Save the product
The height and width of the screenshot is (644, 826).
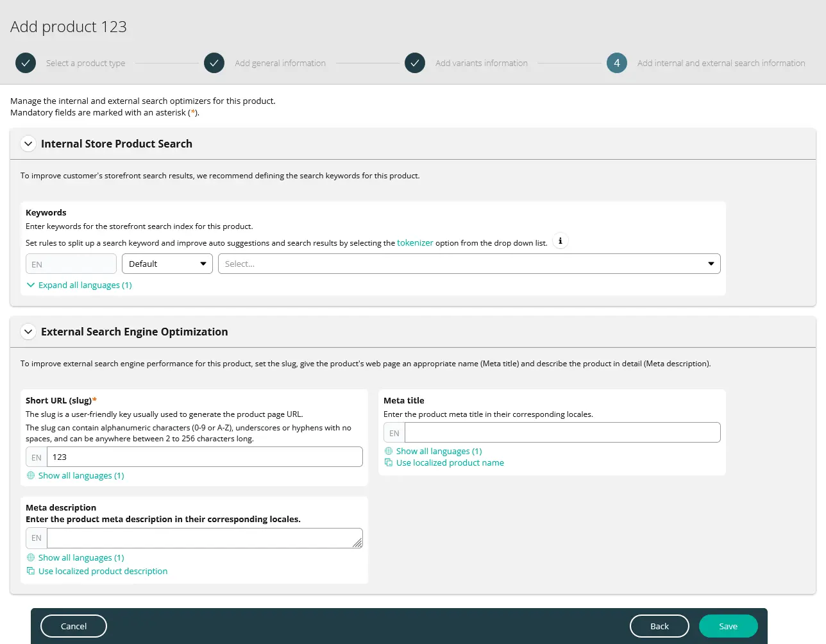728,626
